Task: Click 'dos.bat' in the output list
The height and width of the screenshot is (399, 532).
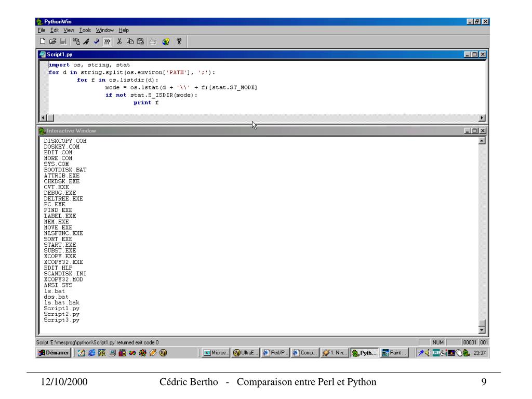Action: [56, 297]
